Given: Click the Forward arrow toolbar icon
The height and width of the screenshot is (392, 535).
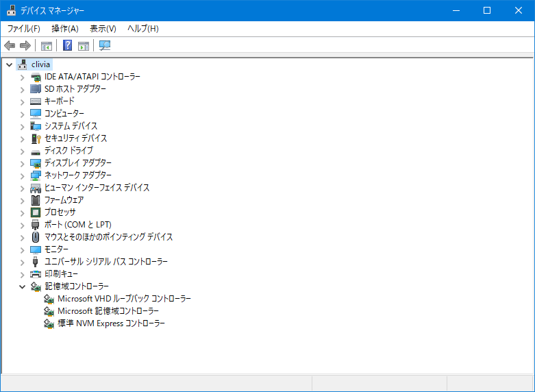Looking at the screenshot, I should 25,45.
